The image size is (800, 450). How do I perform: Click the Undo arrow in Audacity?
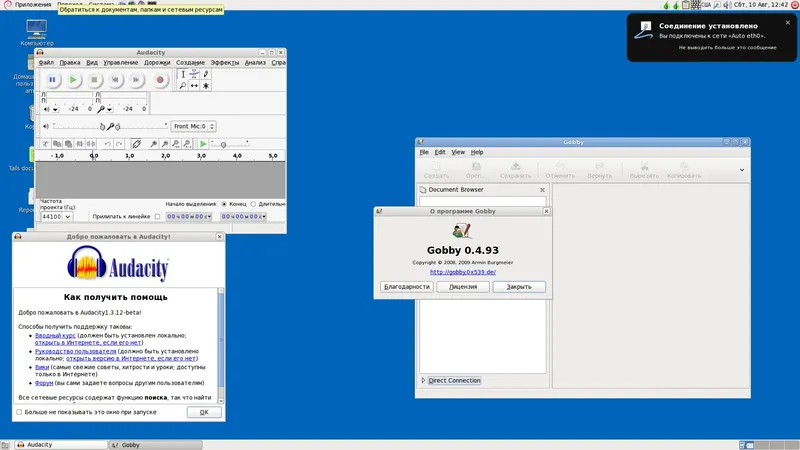[108, 144]
